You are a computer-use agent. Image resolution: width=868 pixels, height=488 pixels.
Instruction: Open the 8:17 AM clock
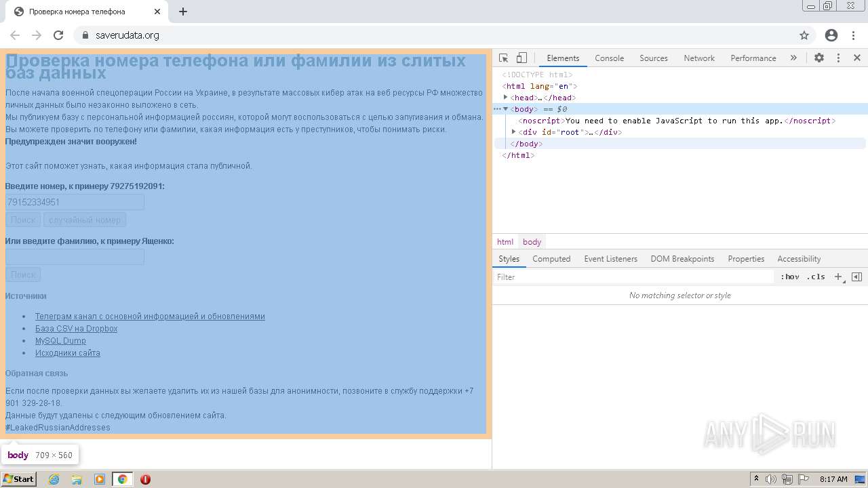pyautogui.click(x=833, y=479)
